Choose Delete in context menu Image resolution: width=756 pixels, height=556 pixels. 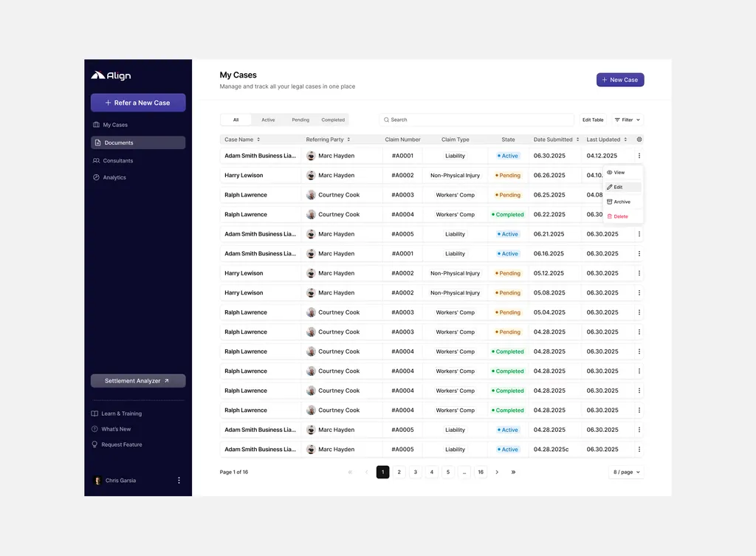tap(622, 216)
